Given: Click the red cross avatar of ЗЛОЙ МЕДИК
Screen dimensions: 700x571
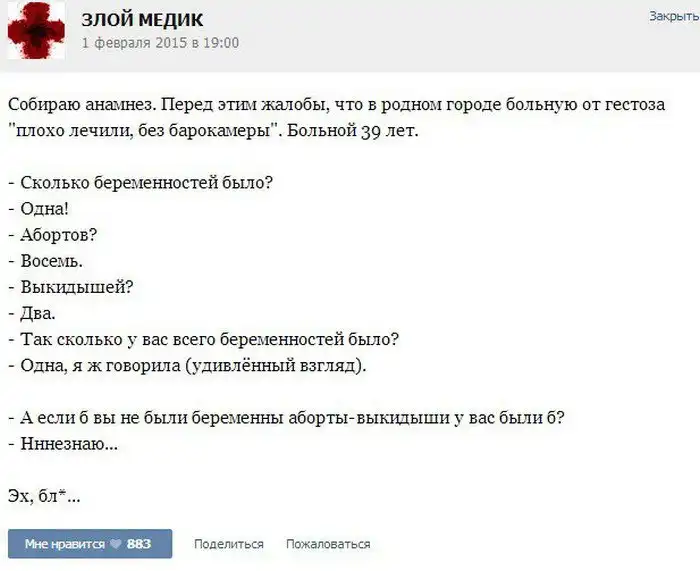Looking at the screenshot, I should tap(36, 33).
